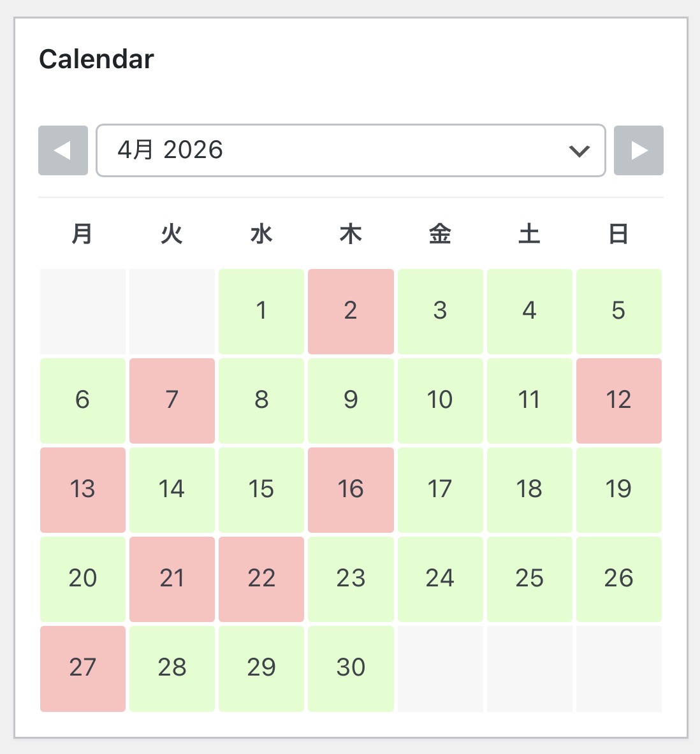Toggle red date 12 on Sunday
700x754 pixels.
[x=618, y=400]
